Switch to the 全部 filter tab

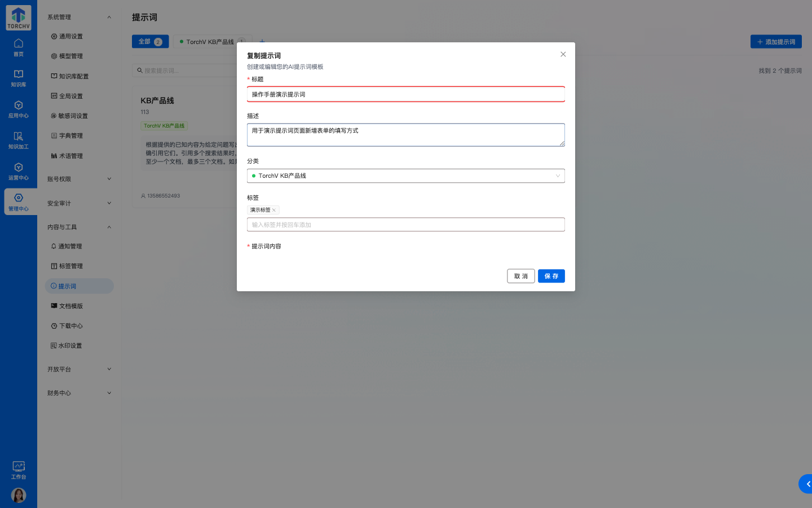tap(150, 41)
